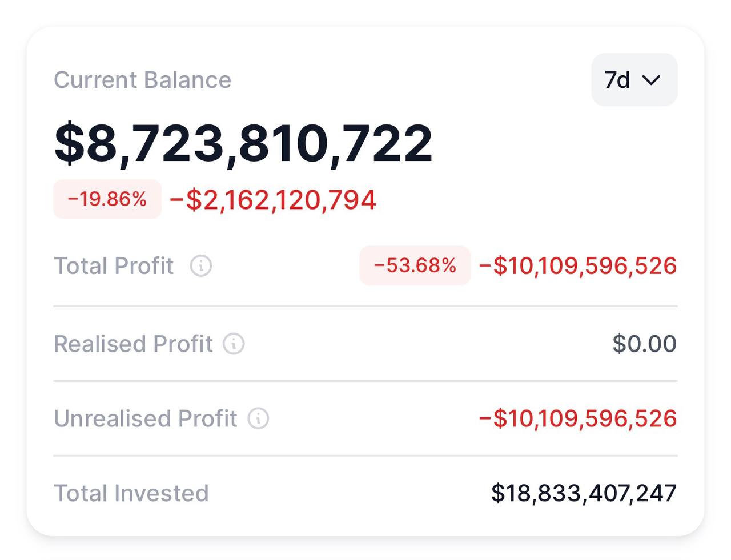This screenshot has height=560, width=731.
Task: Click the dollar sign of the current balance
Action: [x=69, y=143]
